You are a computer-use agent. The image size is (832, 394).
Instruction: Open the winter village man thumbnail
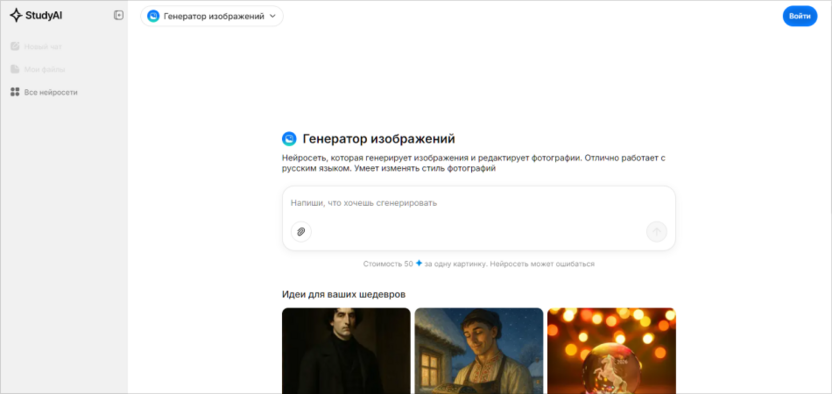tap(479, 351)
